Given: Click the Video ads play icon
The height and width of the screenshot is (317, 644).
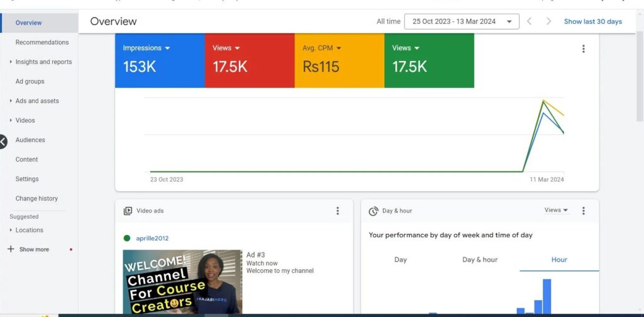Looking at the screenshot, I should (128, 211).
